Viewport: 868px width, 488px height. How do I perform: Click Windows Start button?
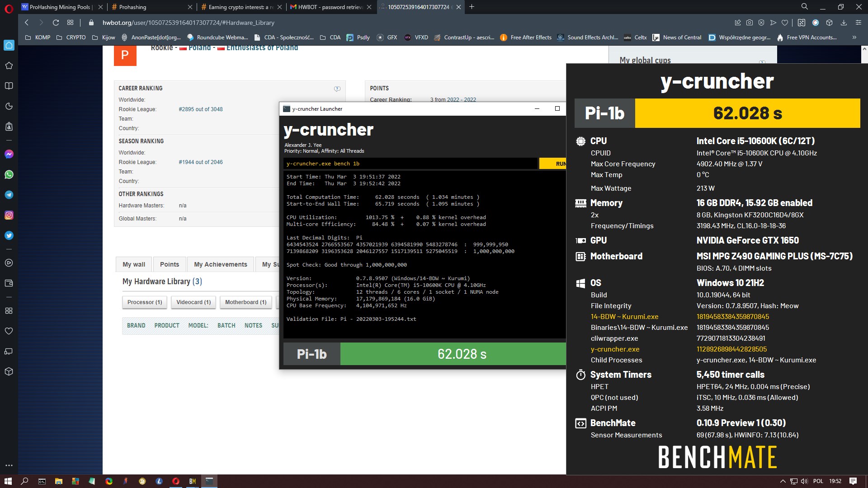[x=8, y=481]
